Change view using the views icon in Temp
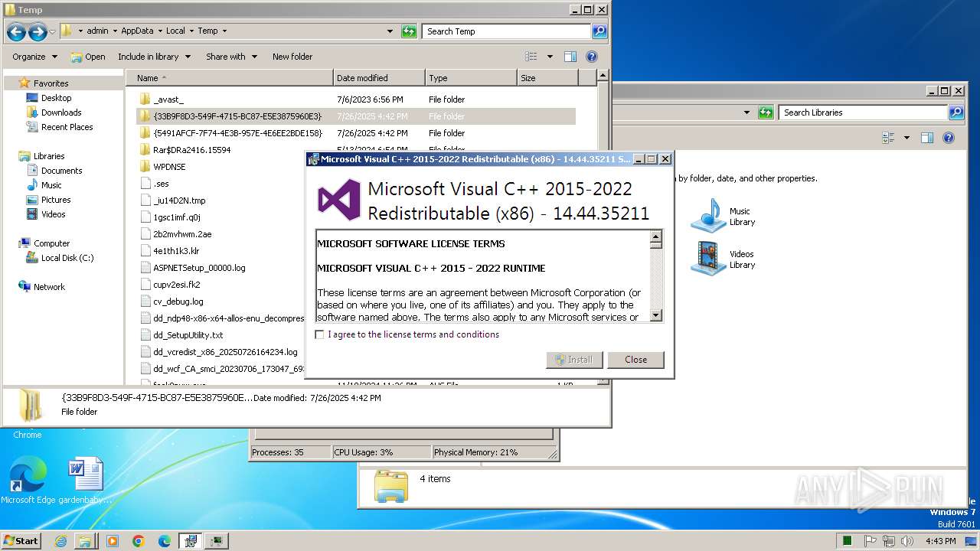This screenshot has height=551, width=980. (531, 57)
